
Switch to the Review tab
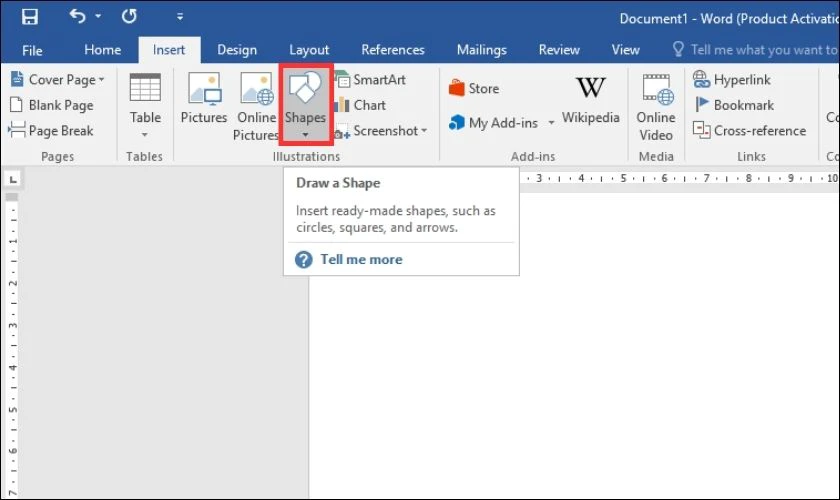559,50
